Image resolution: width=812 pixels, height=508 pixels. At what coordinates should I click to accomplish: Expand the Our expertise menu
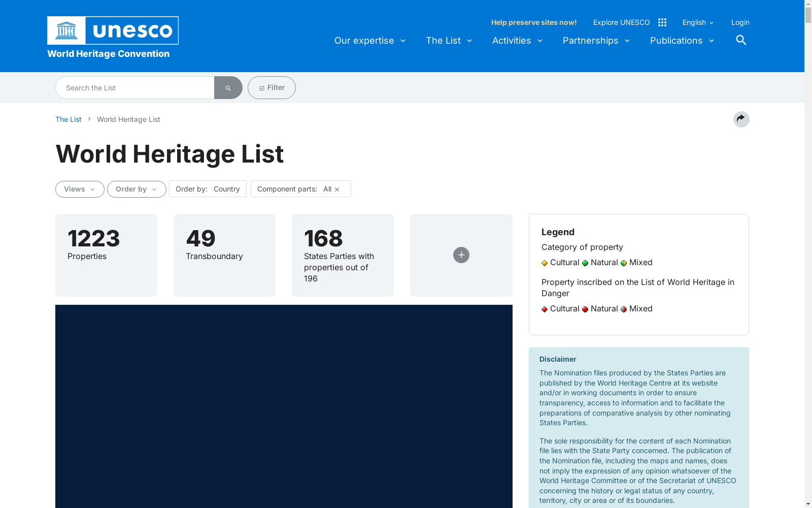tap(370, 41)
